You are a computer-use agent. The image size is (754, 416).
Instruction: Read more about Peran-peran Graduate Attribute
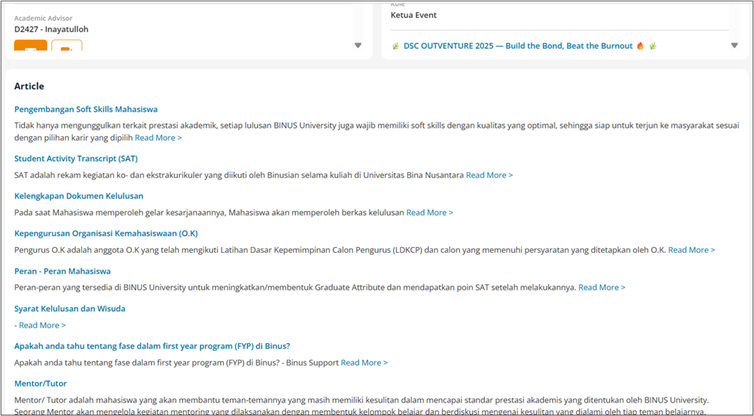[602, 288]
